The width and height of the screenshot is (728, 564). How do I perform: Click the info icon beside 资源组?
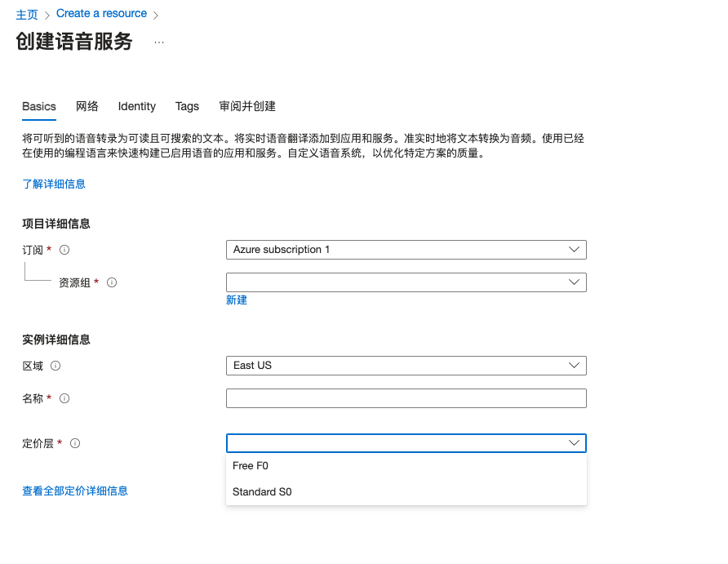[x=112, y=282]
